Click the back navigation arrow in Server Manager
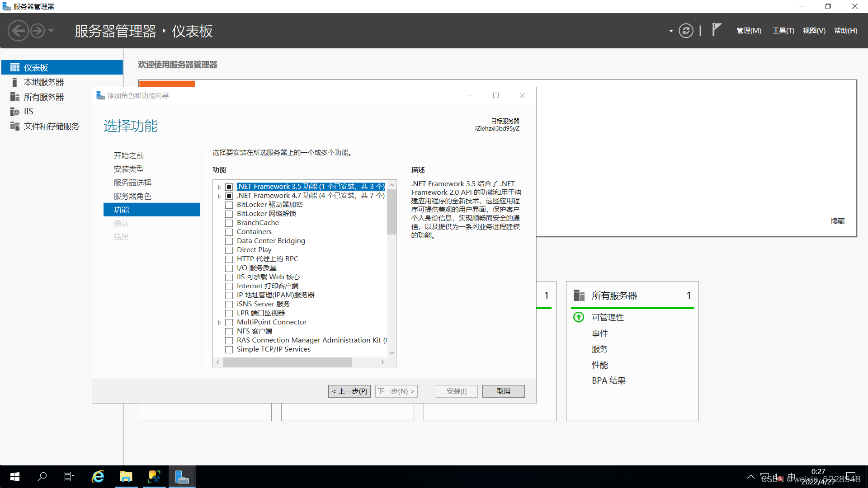The image size is (868, 488). [x=18, y=31]
